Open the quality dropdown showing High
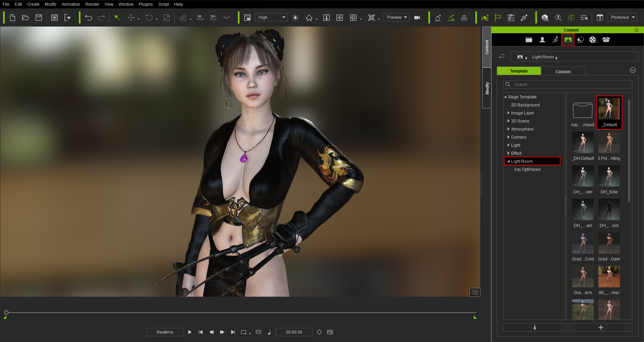The image size is (644, 342). coord(271,17)
